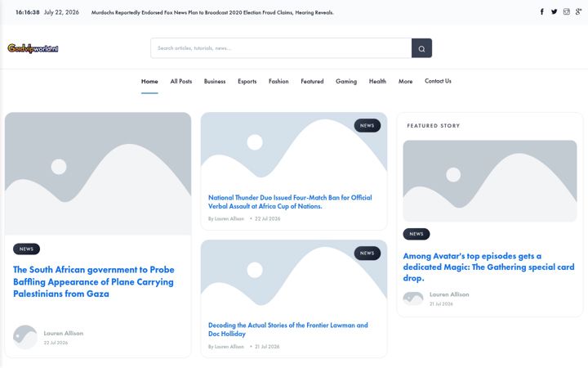Click NEWS badge on South African government card
The width and height of the screenshot is (588, 368).
click(x=26, y=249)
